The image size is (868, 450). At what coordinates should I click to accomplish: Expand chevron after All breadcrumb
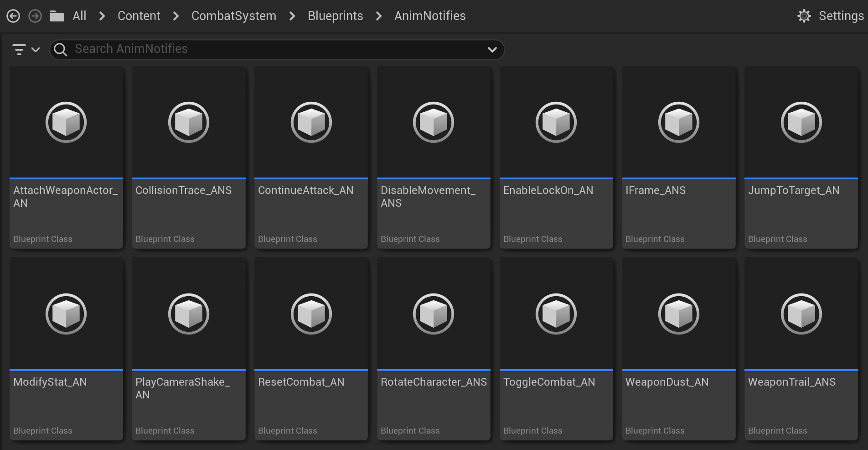pyautogui.click(x=102, y=16)
